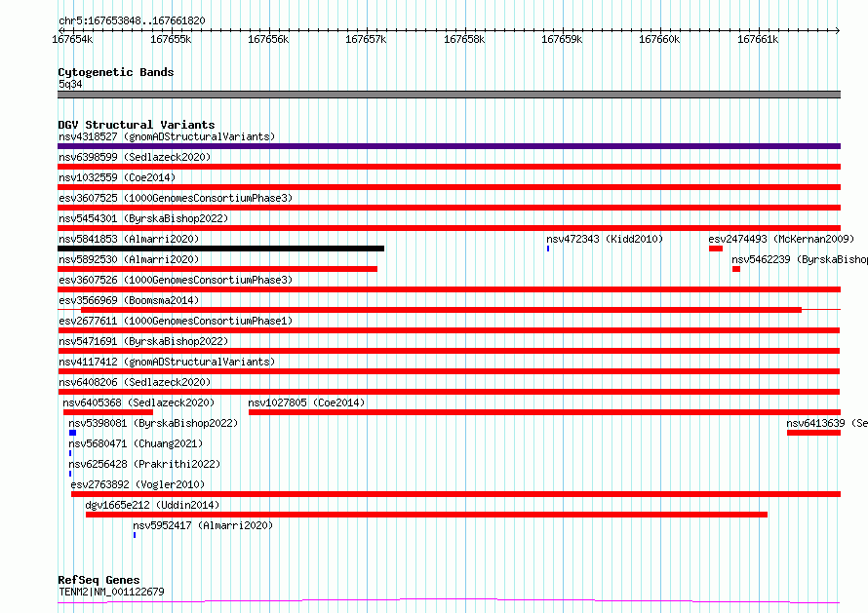The image size is (868, 613).
Task: Select the esv2763892 (Vogler2010) label
Action: pos(138,484)
